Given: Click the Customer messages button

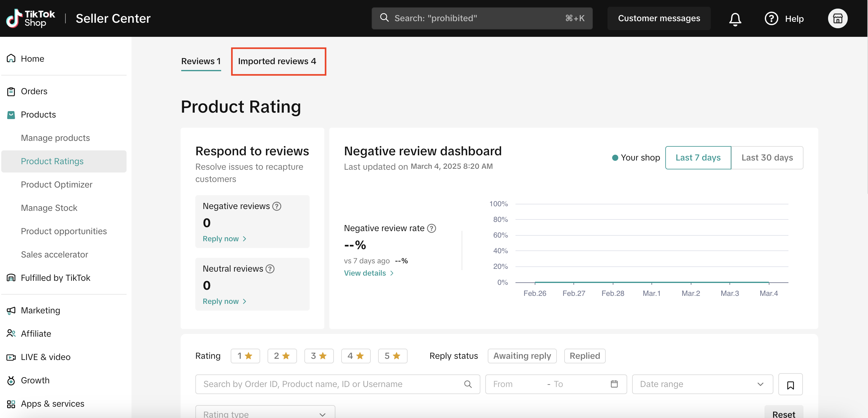Looking at the screenshot, I should (x=659, y=18).
